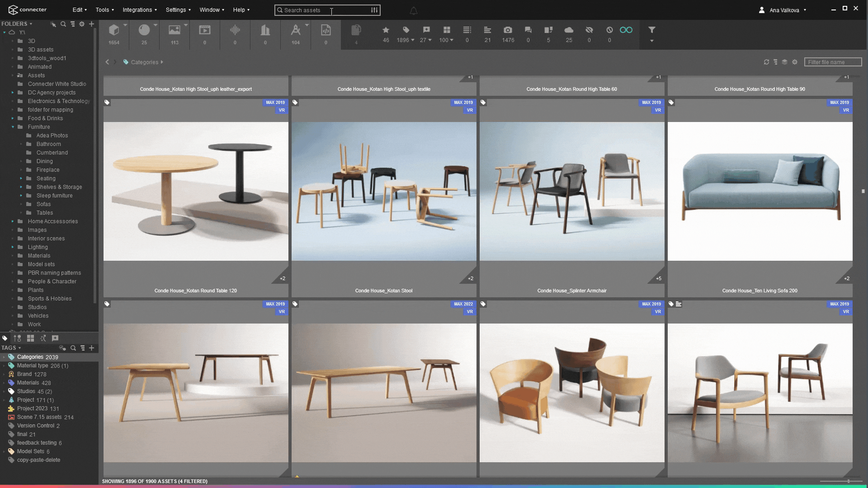868x488 pixels.
Task: Select Conde House_Kotan Stool thumbnail
Action: pos(384,191)
